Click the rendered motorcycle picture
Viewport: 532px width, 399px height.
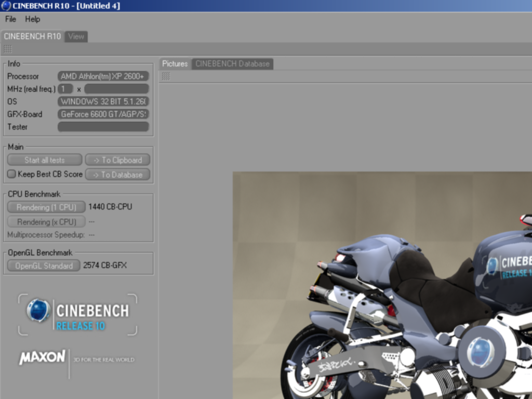click(382, 285)
